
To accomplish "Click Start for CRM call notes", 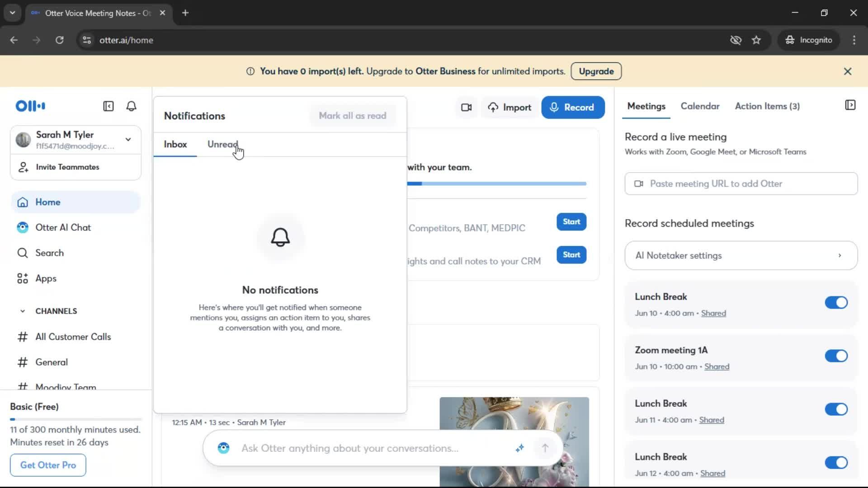I will (x=571, y=255).
